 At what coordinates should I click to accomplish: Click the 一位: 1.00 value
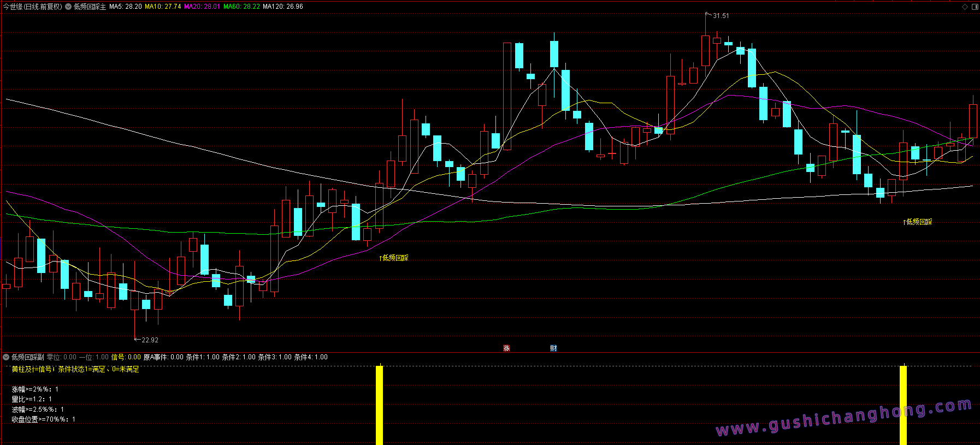(94, 357)
